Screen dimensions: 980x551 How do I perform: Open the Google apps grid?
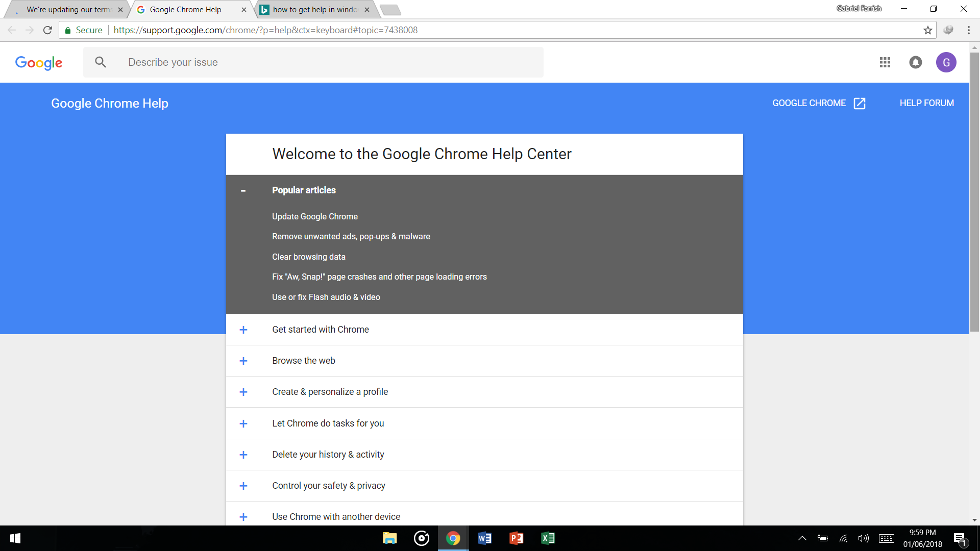(x=885, y=62)
